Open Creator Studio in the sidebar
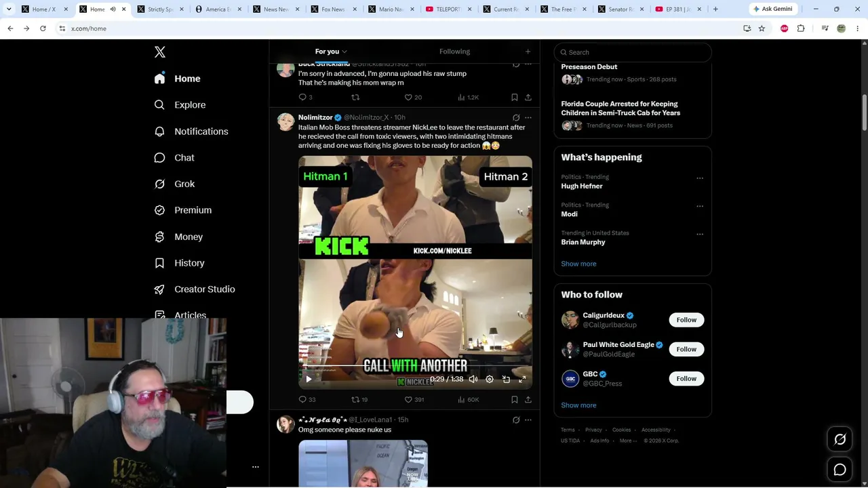The height and width of the screenshot is (488, 868). (x=194, y=289)
